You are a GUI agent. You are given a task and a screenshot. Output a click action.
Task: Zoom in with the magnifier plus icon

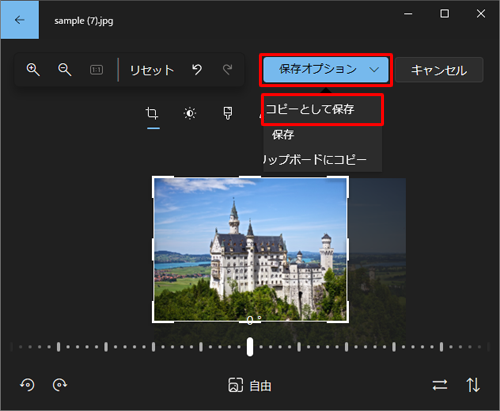point(33,70)
